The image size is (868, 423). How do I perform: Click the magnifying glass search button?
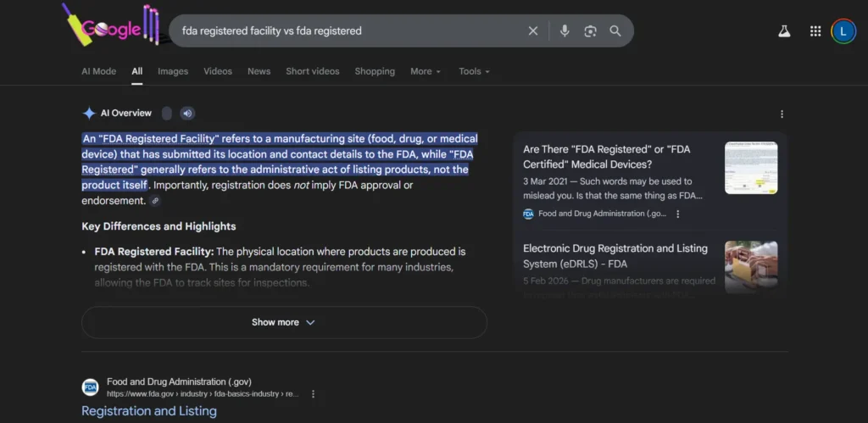click(x=615, y=31)
